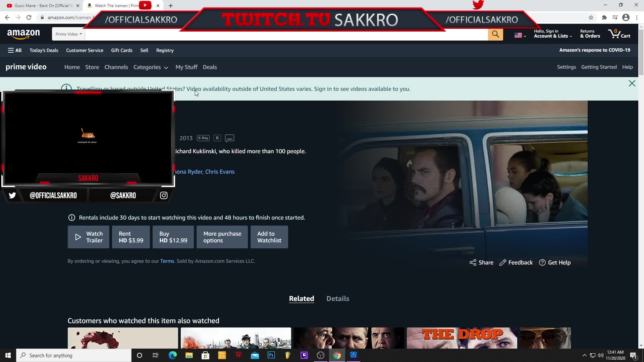Click the Amazon logo
644x362 pixels.
point(23,34)
